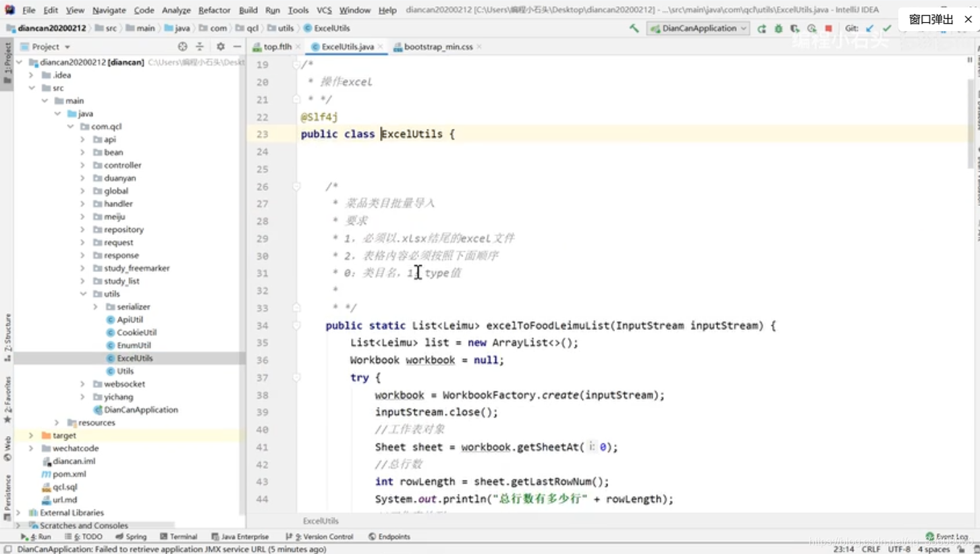The height and width of the screenshot is (554, 980).
Task: Expand the serializer folder
Action: (x=95, y=306)
